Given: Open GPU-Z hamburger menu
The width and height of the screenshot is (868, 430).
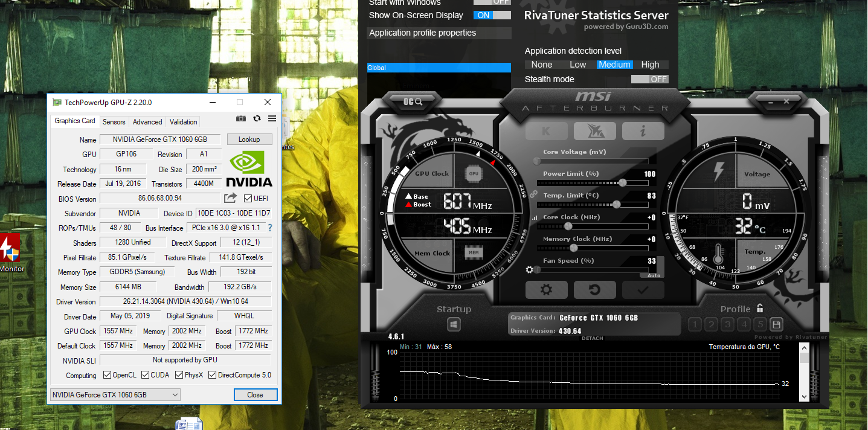Looking at the screenshot, I should coord(272,119).
